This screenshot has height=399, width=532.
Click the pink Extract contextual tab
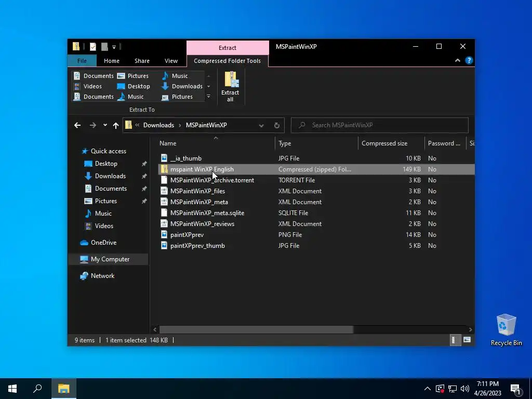(x=228, y=48)
